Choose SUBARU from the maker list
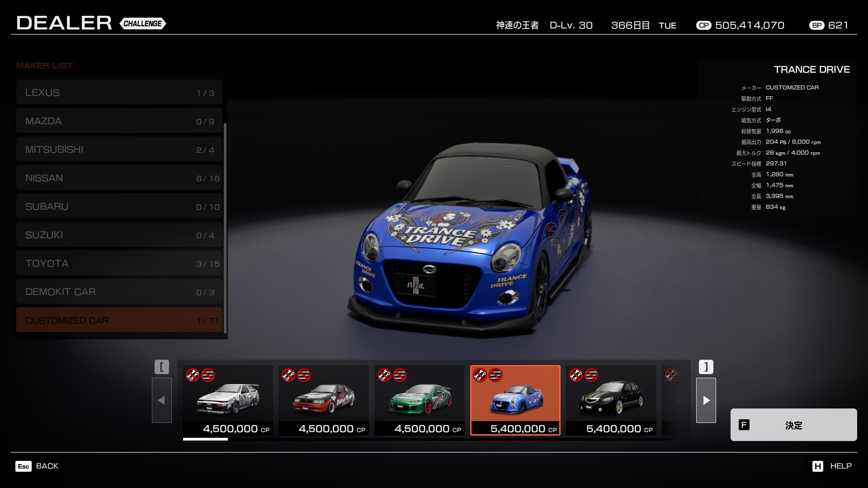 point(119,206)
